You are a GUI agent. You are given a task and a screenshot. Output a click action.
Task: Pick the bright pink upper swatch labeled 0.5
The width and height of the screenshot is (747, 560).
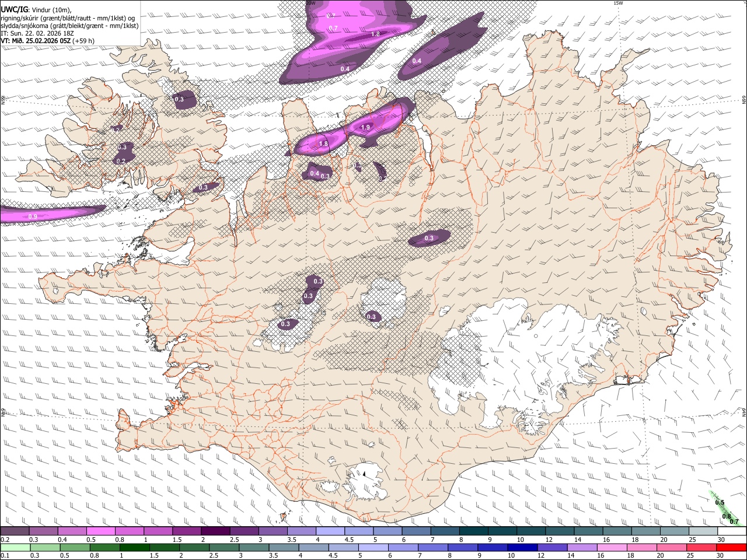100,531
